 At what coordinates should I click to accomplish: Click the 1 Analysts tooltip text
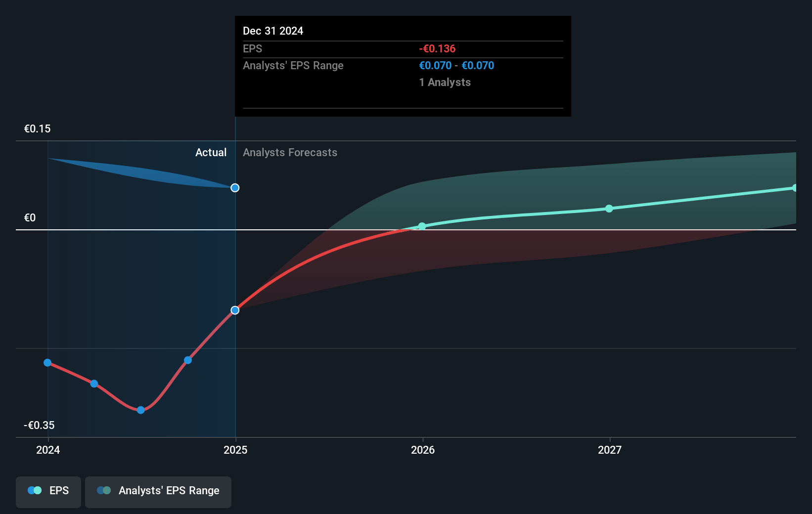coord(445,83)
